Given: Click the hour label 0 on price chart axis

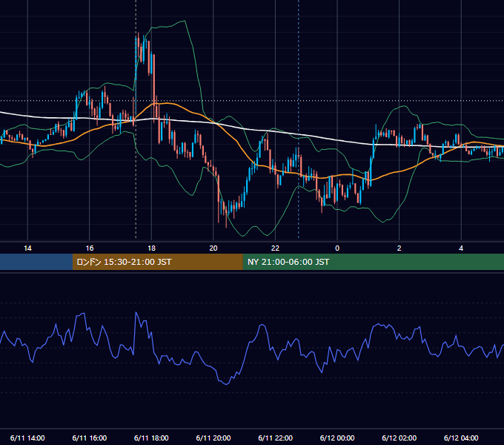Looking at the screenshot, I should point(337,248).
